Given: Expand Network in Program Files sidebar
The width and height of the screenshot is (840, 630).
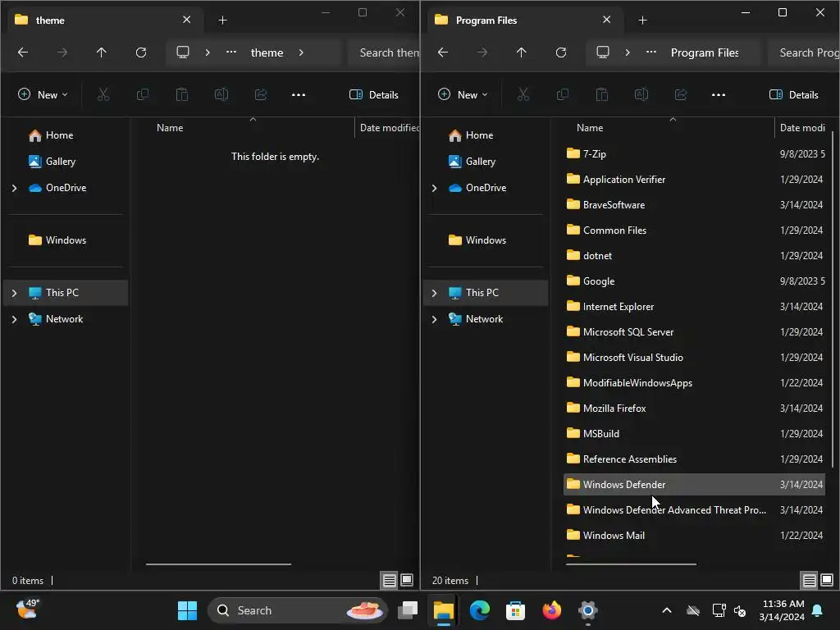Looking at the screenshot, I should tap(435, 319).
